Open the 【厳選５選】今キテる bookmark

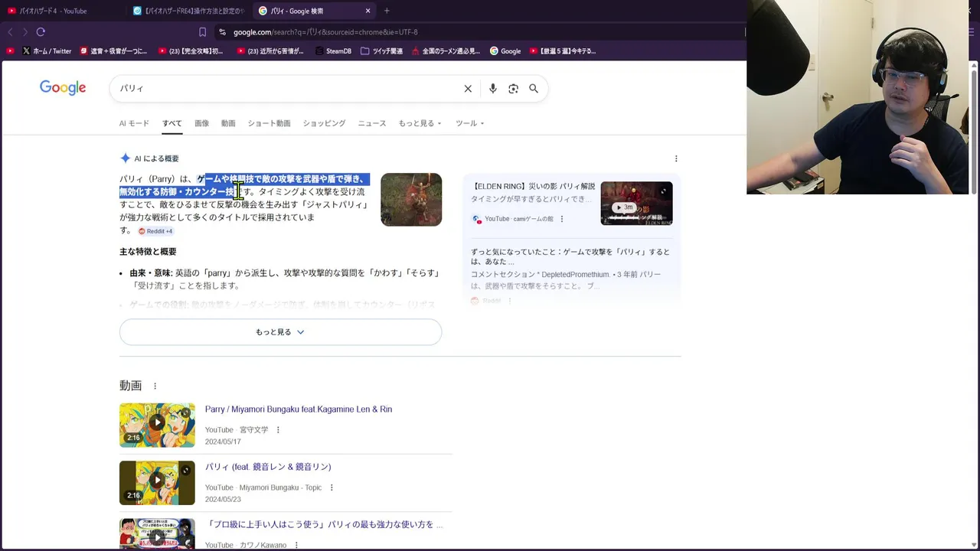click(562, 51)
